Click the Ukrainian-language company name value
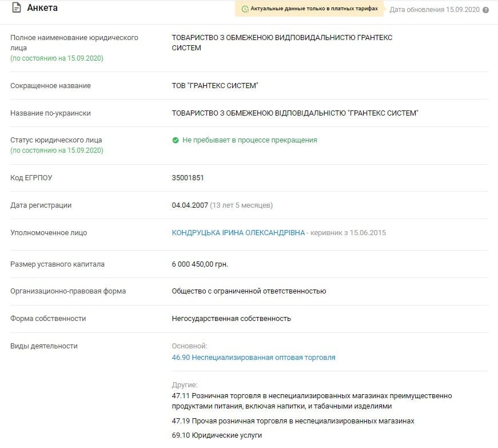Viewport: 498px width, 448px height. (295, 113)
